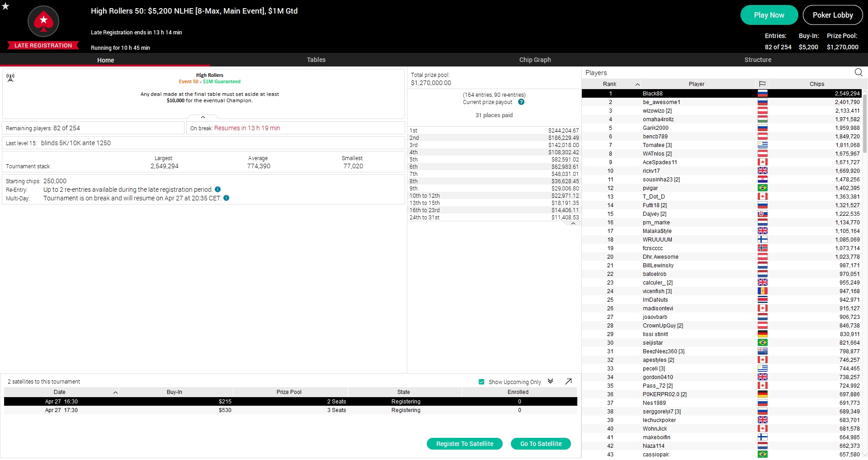Image resolution: width=868 pixels, height=460 pixels.
Task: Click the flag beside vicenfish [3]
Action: pos(763,291)
